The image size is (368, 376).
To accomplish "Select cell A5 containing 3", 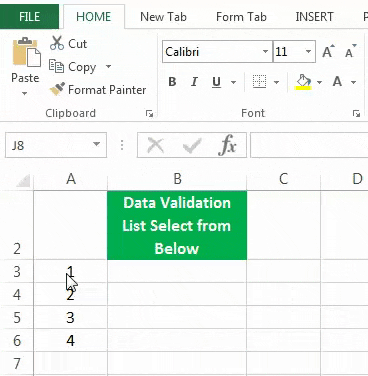I will 71,317.
